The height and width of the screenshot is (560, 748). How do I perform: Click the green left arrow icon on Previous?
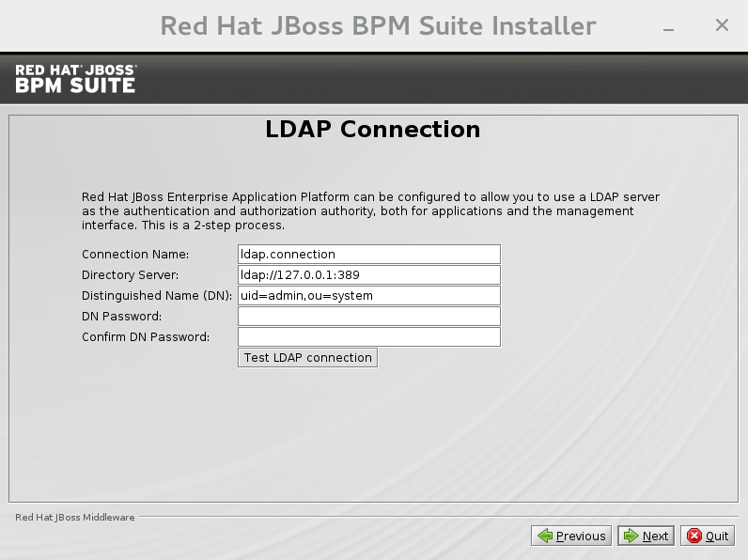(x=544, y=536)
